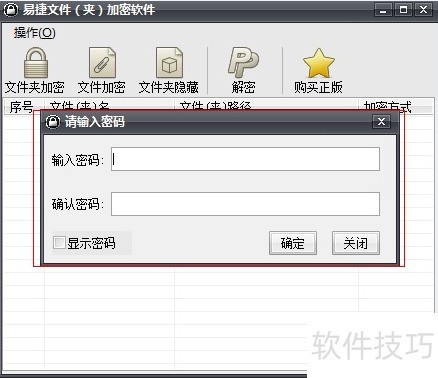Image resolution: width=438 pixels, height=378 pixels.
Task: Click the 购买正版 star icon
Action: click(x=319, y=63)
